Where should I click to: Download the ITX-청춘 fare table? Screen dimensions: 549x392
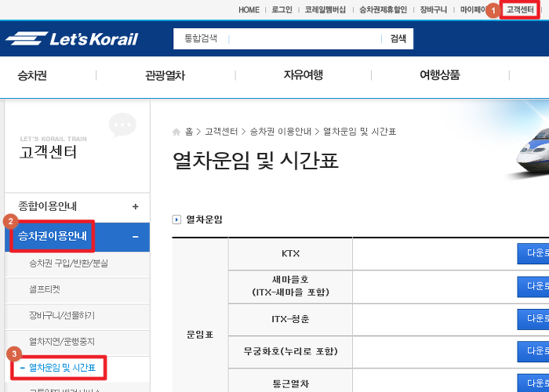533,319
